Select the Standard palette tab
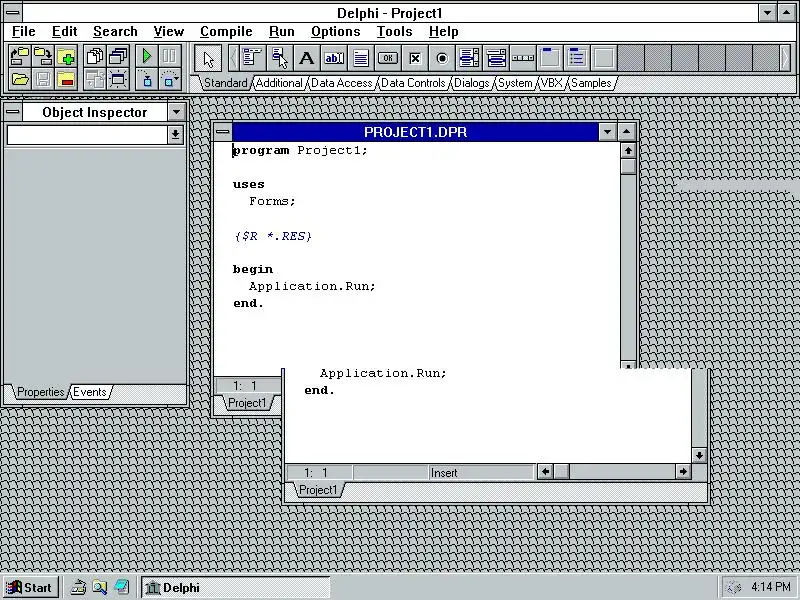Screen dimensions: 800x600 [225, 83]
